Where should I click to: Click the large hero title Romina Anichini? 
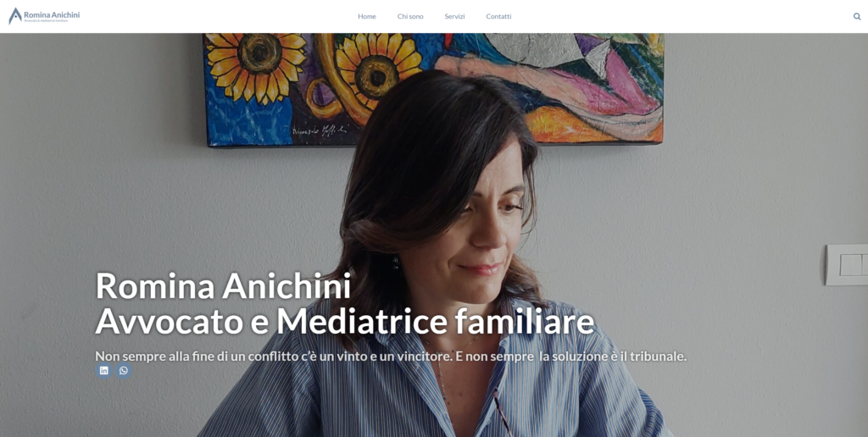point(223,286)
